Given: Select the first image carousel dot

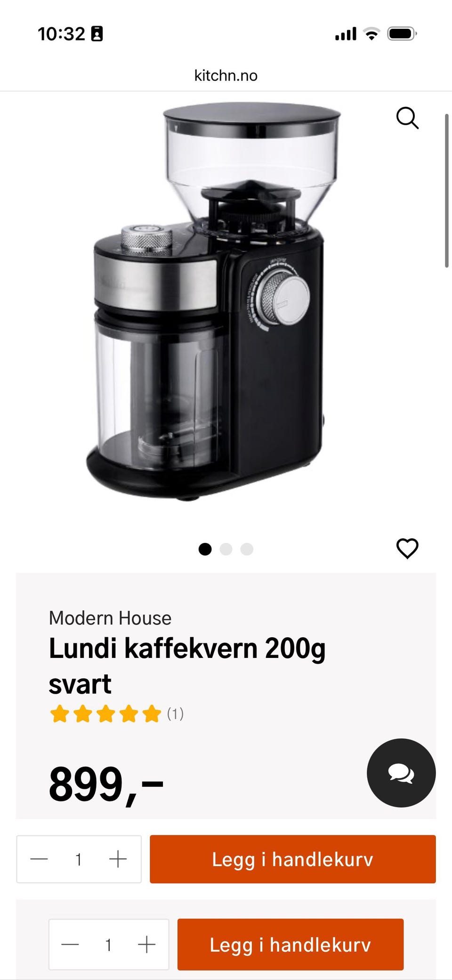Looking at the screenshot, I should tap(205, 549).
